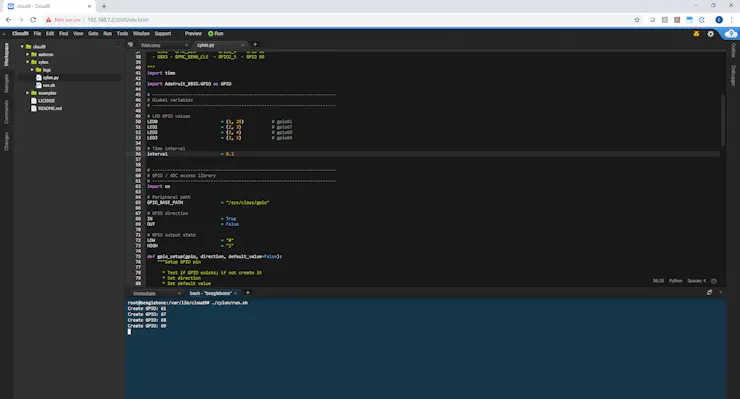The width and height of the screenshot is (740, 399).
Task: Switch to the Immediate console tab
Action: (x=144, y=293)
